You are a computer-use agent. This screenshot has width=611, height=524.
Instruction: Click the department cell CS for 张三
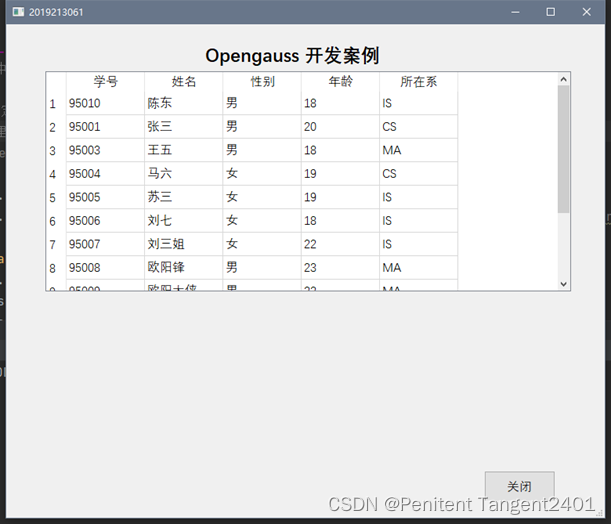(x=419, y=127)
